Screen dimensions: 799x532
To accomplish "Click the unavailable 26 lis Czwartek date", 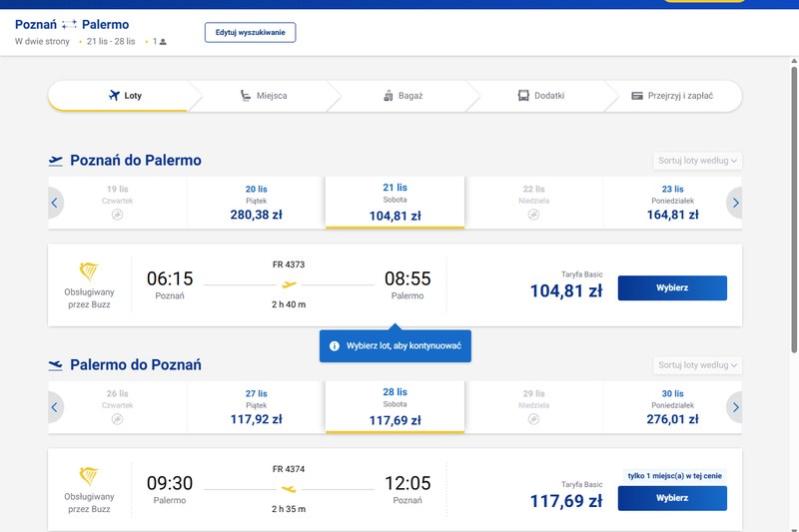I will click(117, 407).
